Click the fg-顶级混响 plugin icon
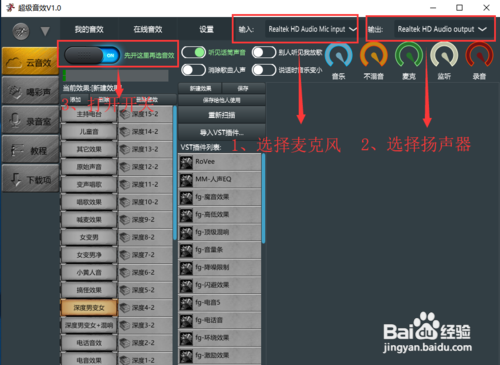This screenshot has width=500, height=365. 186,233
